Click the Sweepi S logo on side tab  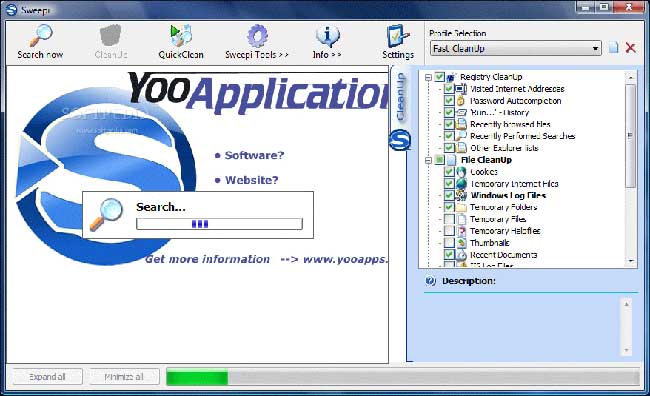400,140
